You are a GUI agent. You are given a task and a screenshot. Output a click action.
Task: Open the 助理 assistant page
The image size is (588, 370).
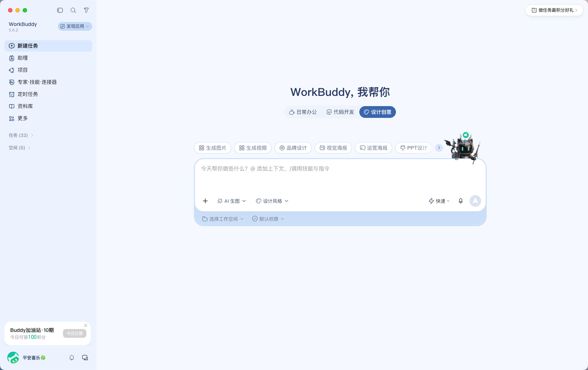(x=48, y=58)
